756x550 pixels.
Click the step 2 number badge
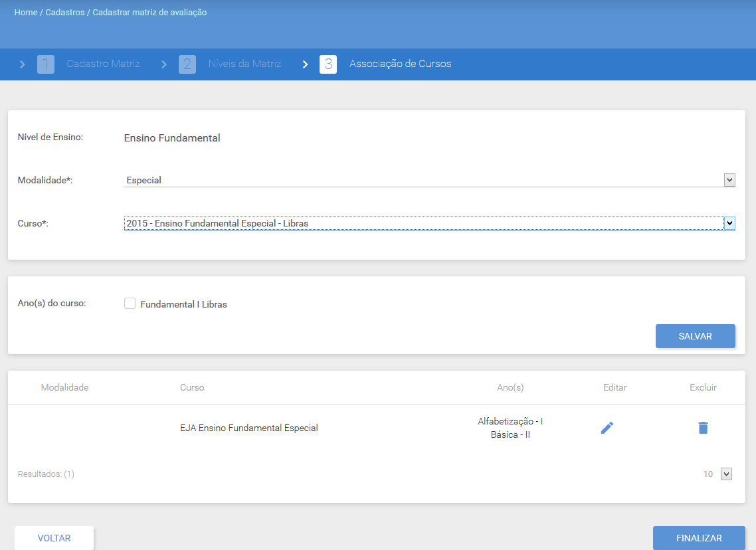187,64
